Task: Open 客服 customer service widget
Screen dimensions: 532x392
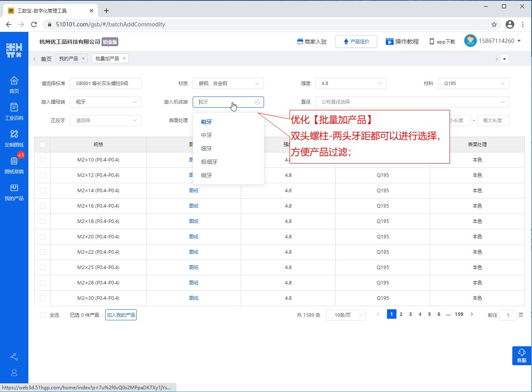Action: (521, 355)
